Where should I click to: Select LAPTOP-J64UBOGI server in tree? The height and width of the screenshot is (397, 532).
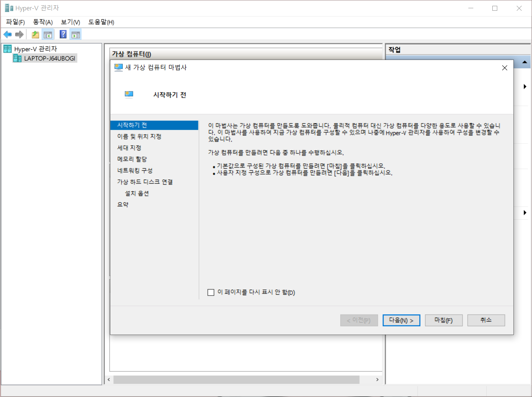point(45,58)
